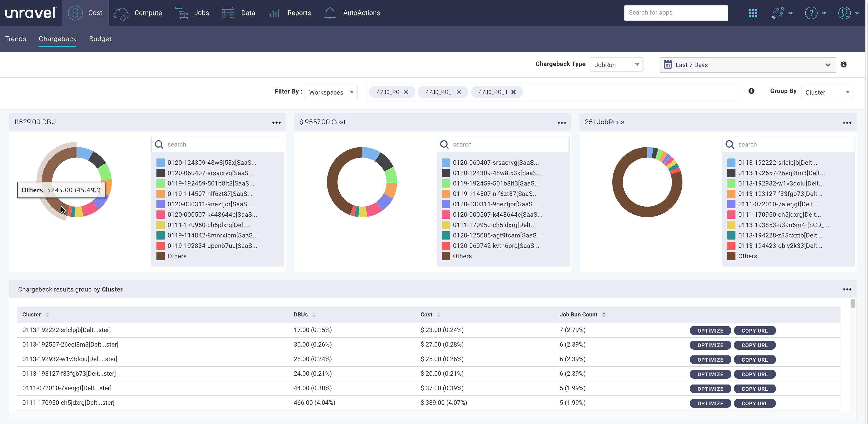Viewport: 868px width, 424px height.
Task: Select 0113-193853-u39u6m4r in JobRuns legend
Action: click(784, 225)
